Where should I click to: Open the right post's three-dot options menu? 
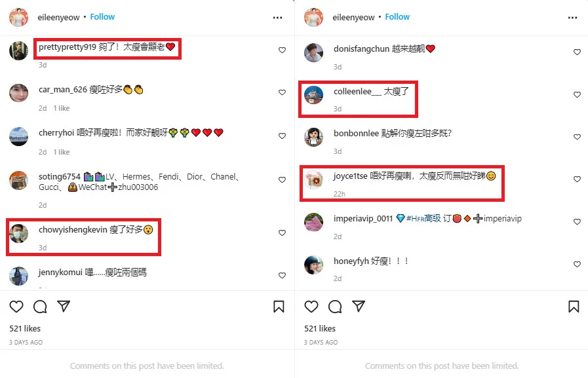click(x=573, y=18)
